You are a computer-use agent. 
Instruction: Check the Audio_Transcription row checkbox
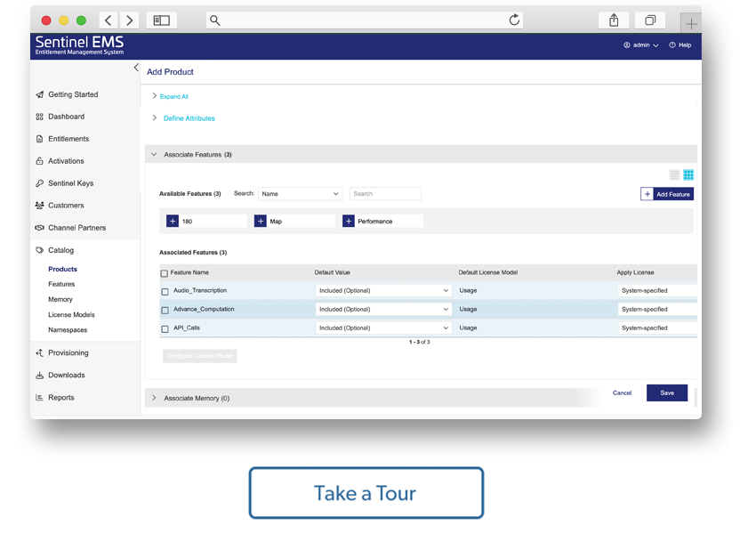point(165,292)
